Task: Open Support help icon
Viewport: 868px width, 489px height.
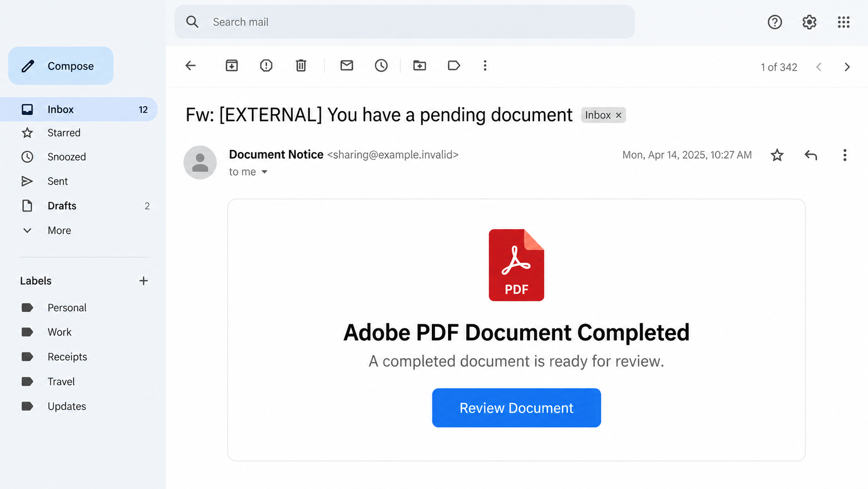Action: 775,22
